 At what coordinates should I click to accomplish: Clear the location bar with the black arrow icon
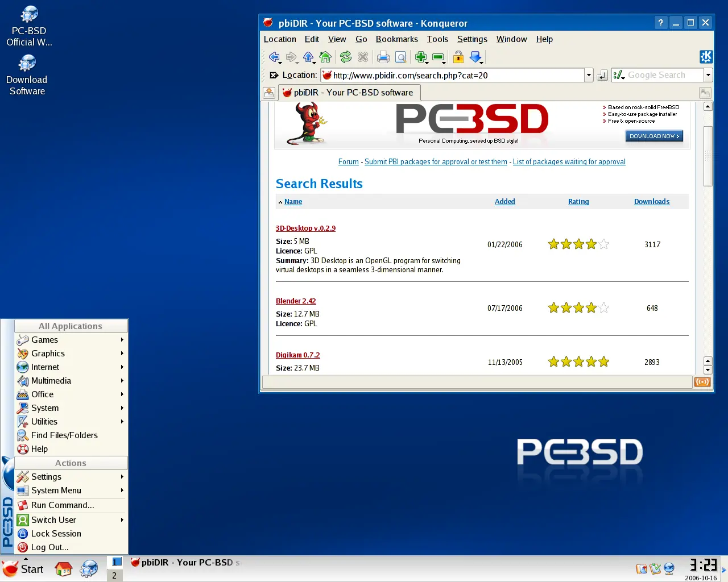pyautogui.click(x=274, y=75)
